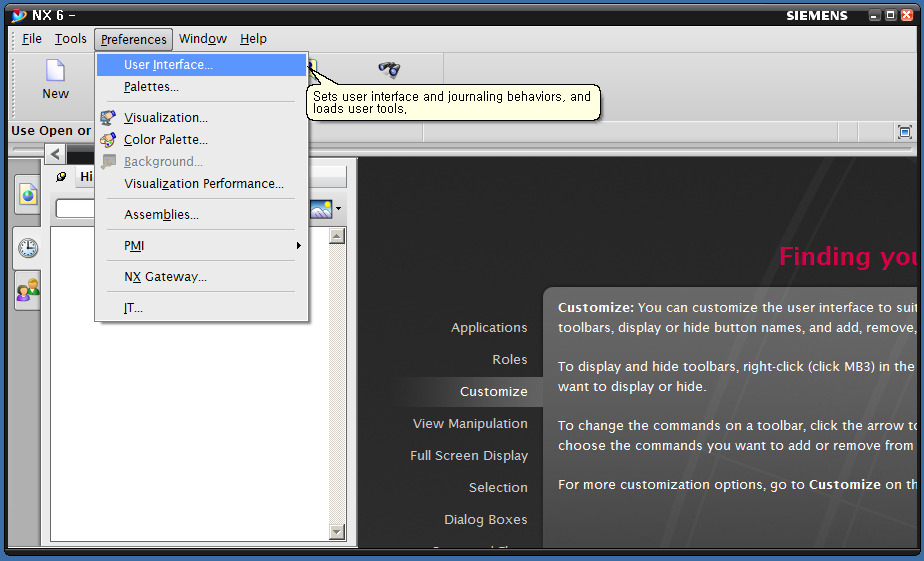Open Full Screen Display help topic

[x=469, y=456]
